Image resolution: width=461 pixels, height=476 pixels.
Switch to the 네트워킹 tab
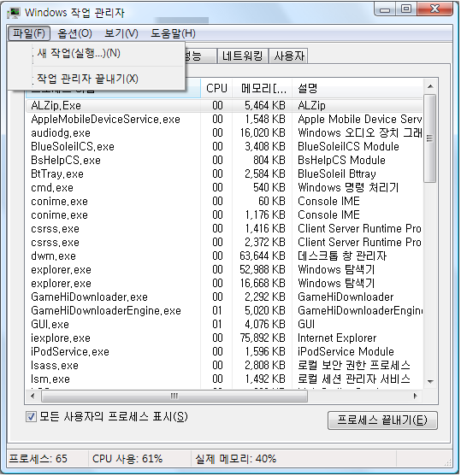click(x=243, y=56)
